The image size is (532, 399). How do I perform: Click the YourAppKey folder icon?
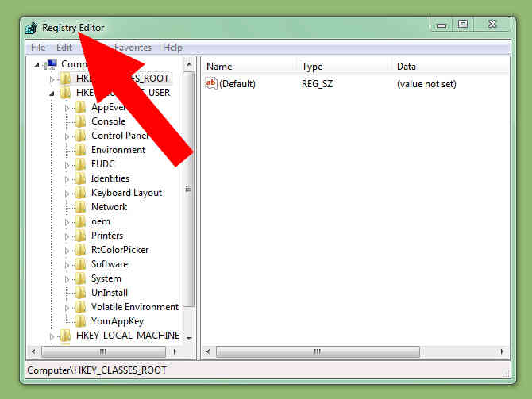pos(80,321)
